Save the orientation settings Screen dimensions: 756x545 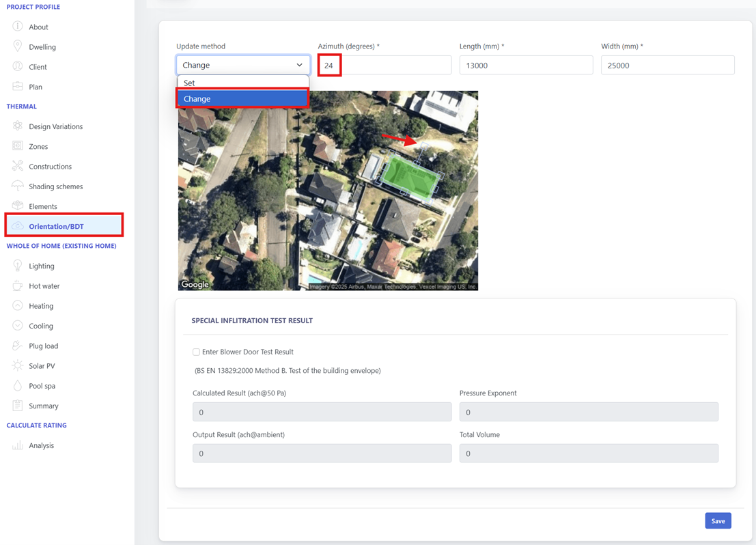pyautogui.click(x=718, y=521)
